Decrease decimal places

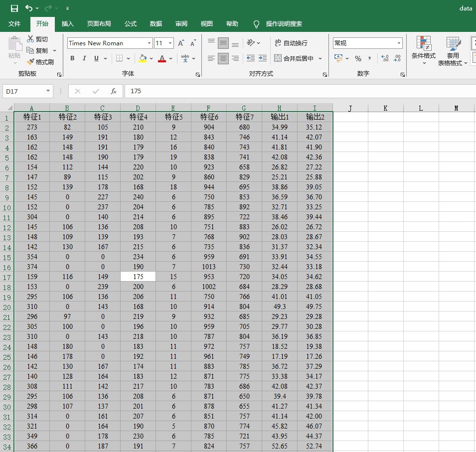pos(397,58)
